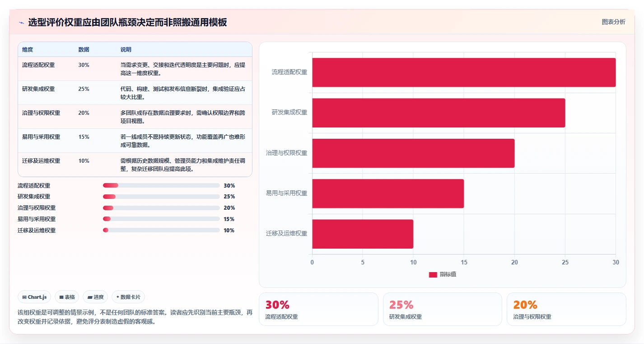Click the x-axis tick label 15
Image resolution: width=644 pixels, height=344 pixels.
coord(464,262)
